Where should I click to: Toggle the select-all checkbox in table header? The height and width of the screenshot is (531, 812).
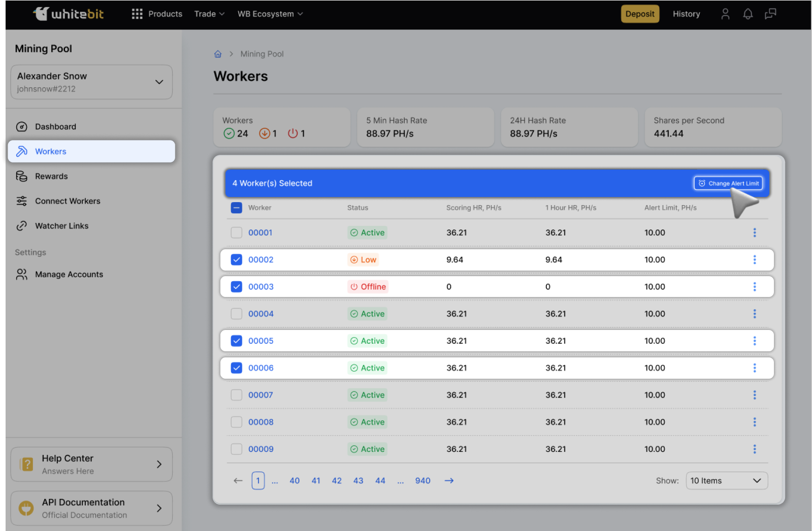(x=237, y=208)
